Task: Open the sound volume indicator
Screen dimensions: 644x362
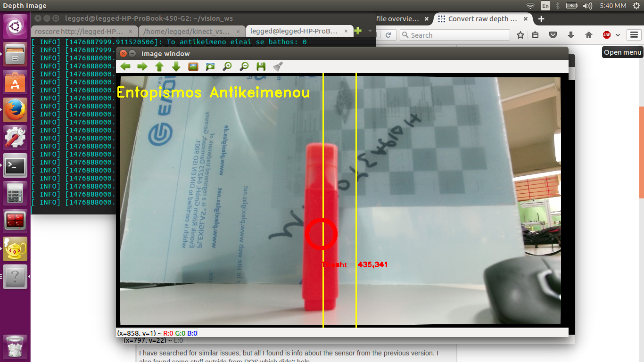Action: tap(587, 6)
